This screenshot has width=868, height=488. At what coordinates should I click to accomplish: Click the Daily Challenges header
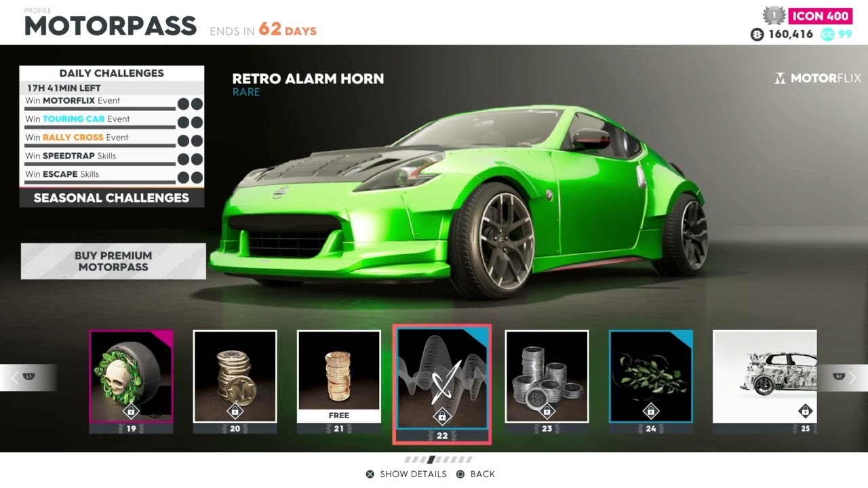[111, 73]
